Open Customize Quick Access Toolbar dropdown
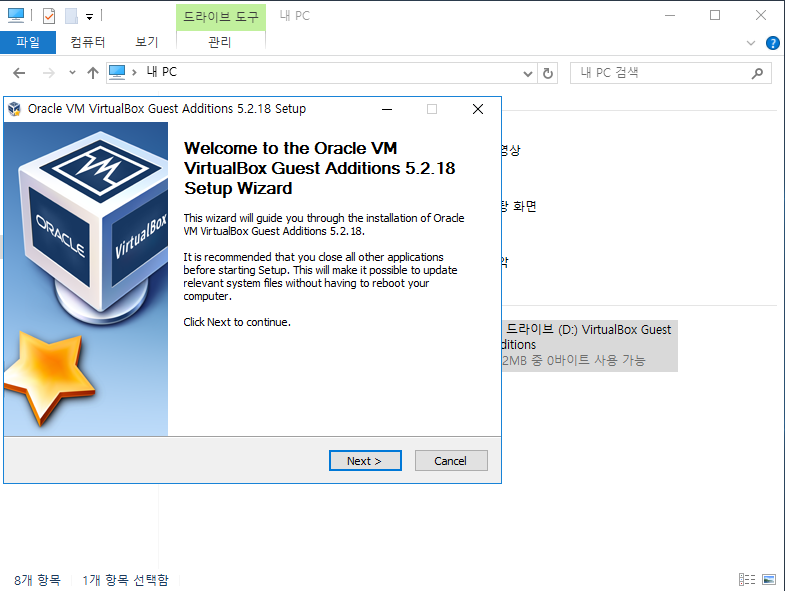The height and width of the screenshot is (591, 785). pos(90,17)
